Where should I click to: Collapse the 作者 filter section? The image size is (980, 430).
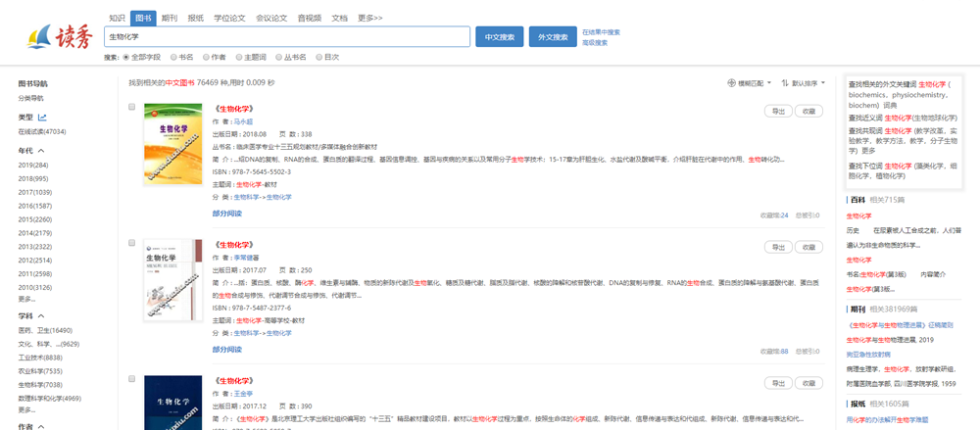(41, 426)
